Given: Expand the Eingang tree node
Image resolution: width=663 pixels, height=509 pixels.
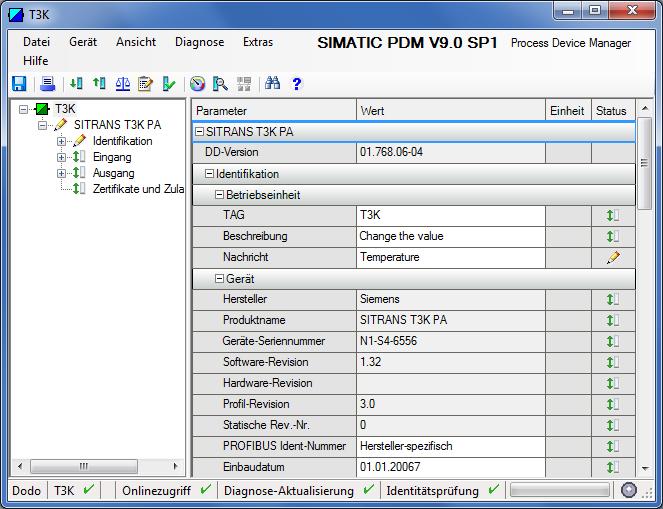Looking at the screenshot, I should pos(61,157).
